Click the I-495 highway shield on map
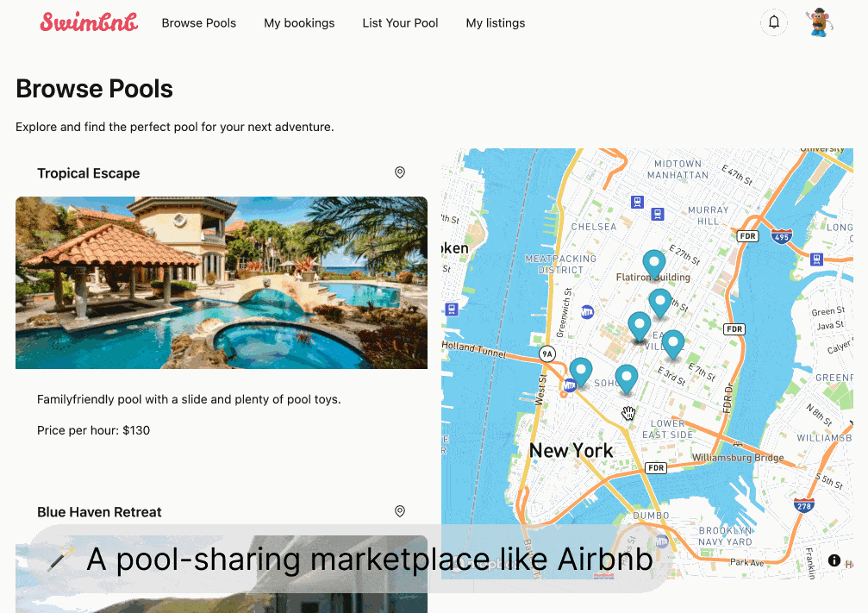This screenshot has height=613, width=868. pyautogui.click(x=782, y=236)
